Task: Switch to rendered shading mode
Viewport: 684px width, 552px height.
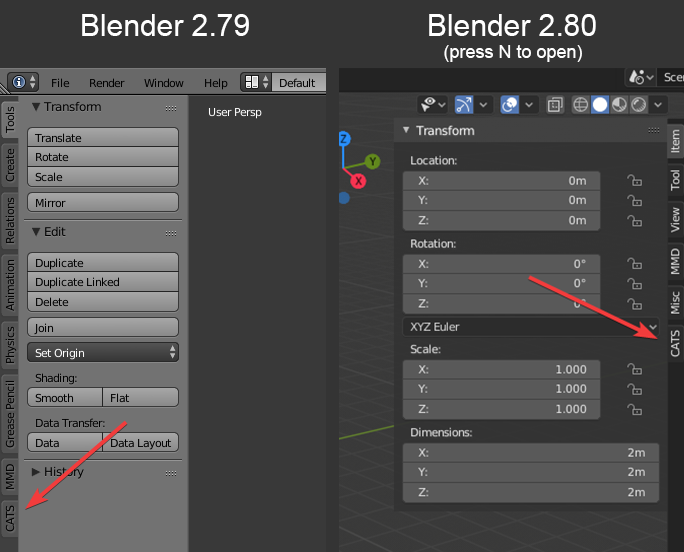Action: 638,105
